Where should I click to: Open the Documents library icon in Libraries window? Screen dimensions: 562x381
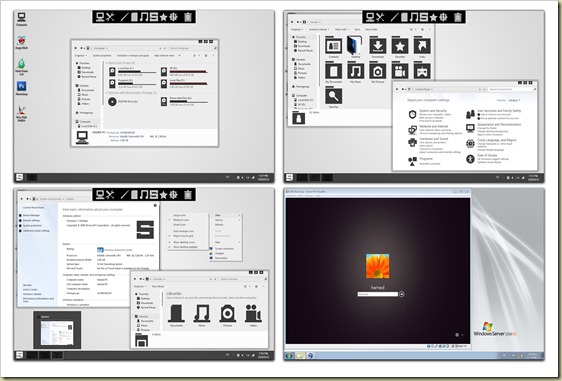pos(176,315)
